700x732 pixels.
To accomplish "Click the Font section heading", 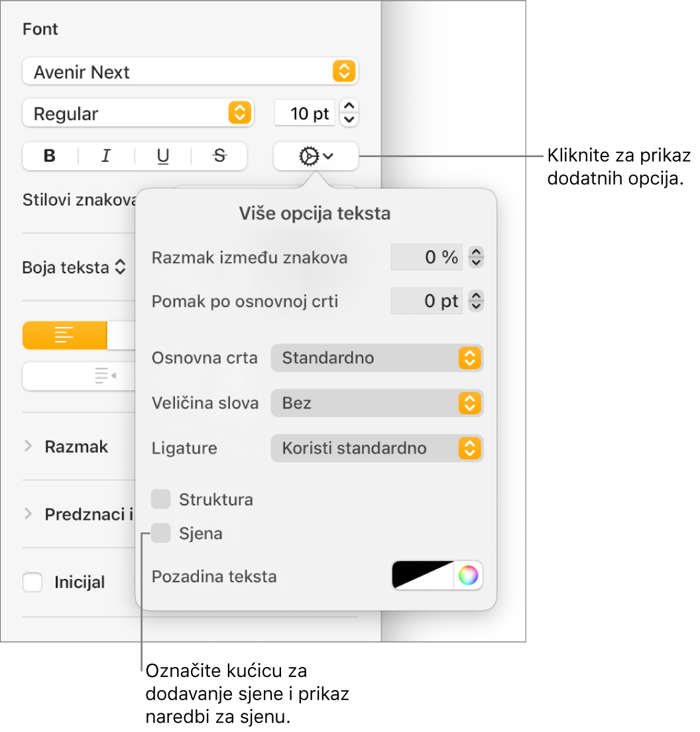I will click(x=40, y=29).
